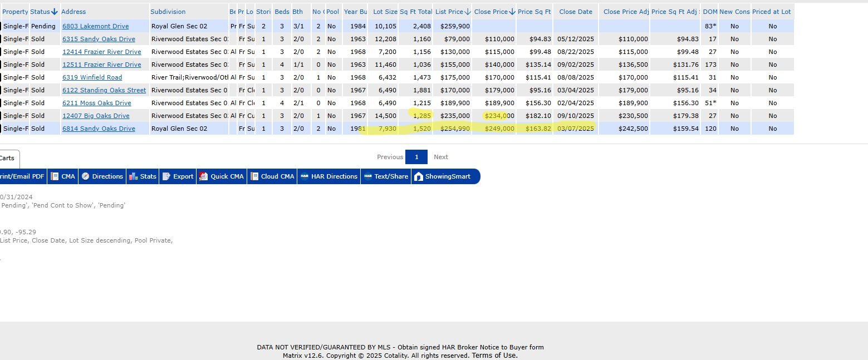
Task: Sort by the Subdivision column header
Action: 169,12
